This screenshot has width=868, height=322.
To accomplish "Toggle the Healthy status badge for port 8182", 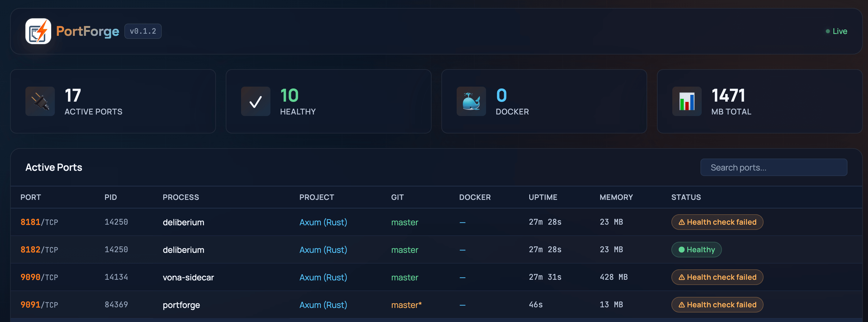I will point(696,249).
